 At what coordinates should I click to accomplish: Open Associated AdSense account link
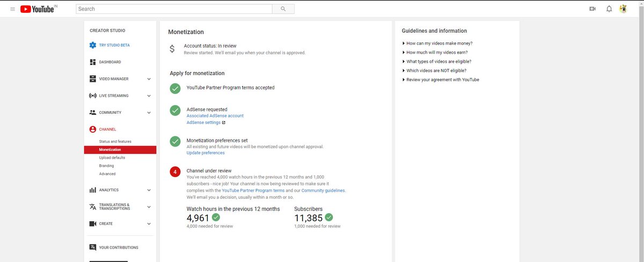pyautogui.click(x=215, y=116)
